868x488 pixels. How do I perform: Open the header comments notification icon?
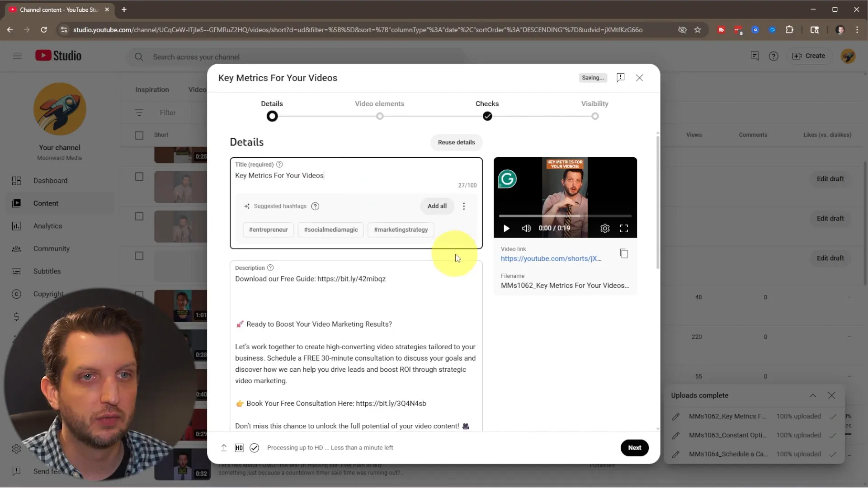[x=754, y=56]
